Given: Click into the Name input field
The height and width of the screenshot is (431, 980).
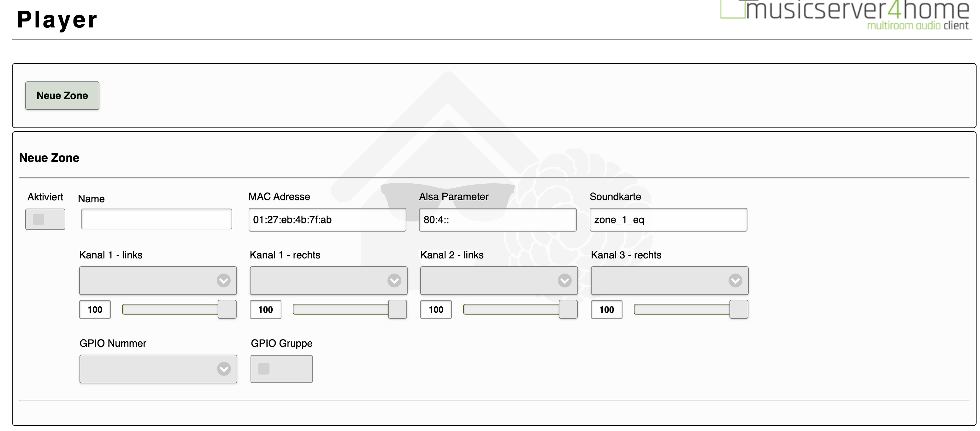Looking at the screenshot, I should tap(156, 219).
